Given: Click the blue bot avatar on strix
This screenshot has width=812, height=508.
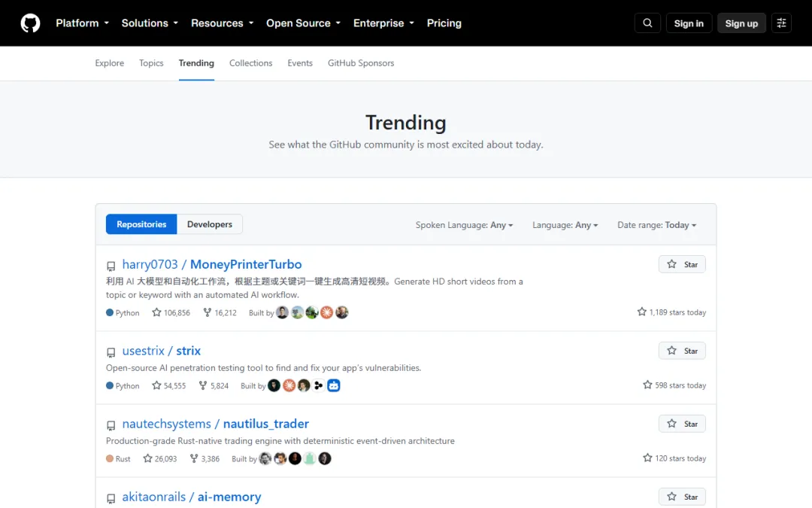Looking at the screenshot, I should (x=334, y=385).
